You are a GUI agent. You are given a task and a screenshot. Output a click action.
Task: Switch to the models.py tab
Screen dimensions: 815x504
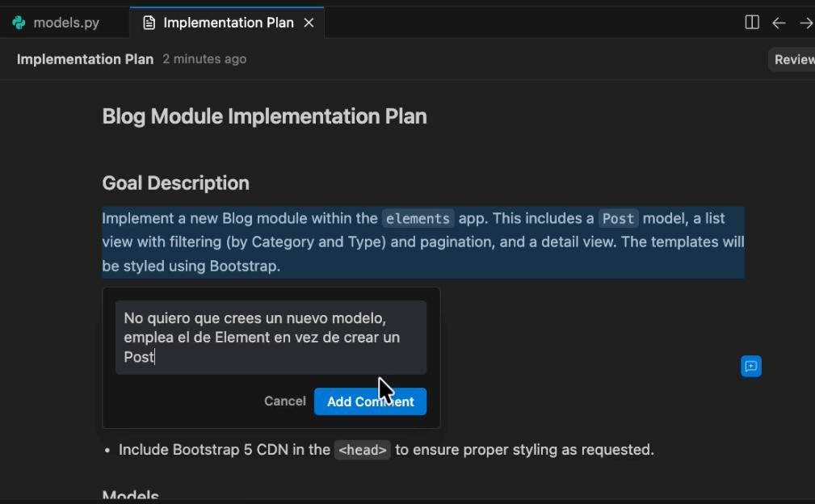point(65,23)
